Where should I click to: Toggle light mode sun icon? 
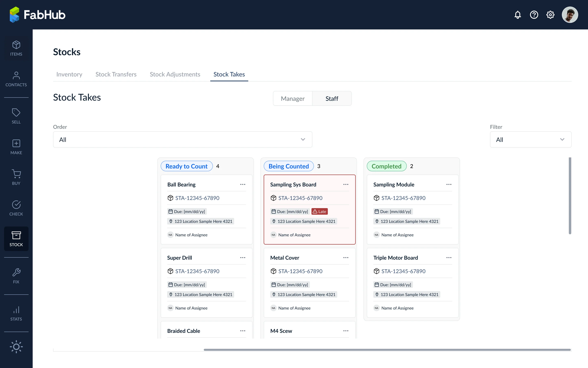click(16, 347)
